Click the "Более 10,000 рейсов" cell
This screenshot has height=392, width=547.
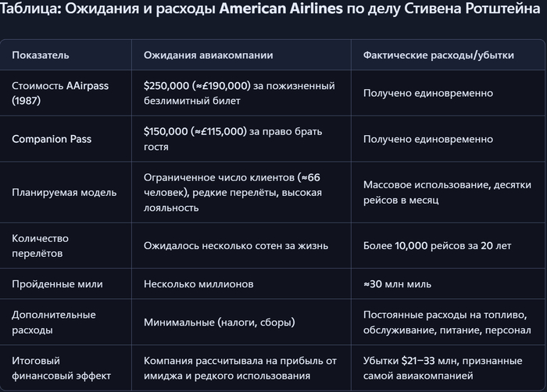(x=437, y=245)
